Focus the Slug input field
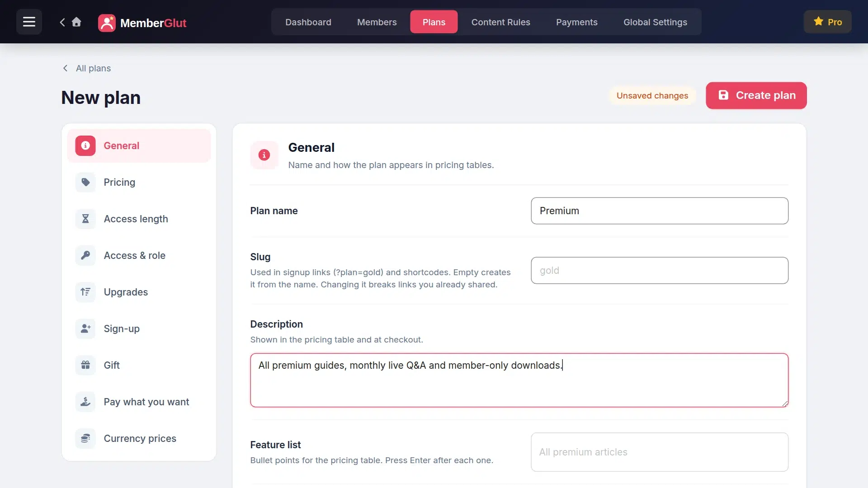This screenshot has width=868, height=488. pos(660,270)
